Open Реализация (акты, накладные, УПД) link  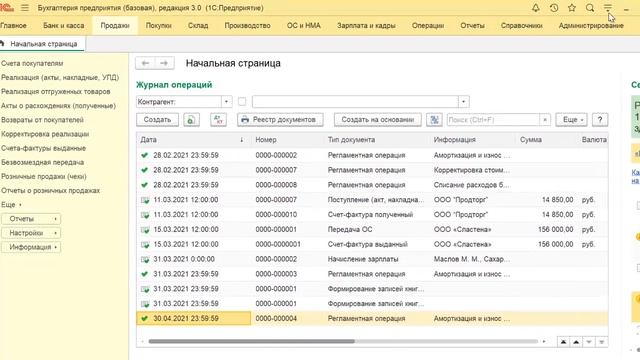click(x=60, y=78)
